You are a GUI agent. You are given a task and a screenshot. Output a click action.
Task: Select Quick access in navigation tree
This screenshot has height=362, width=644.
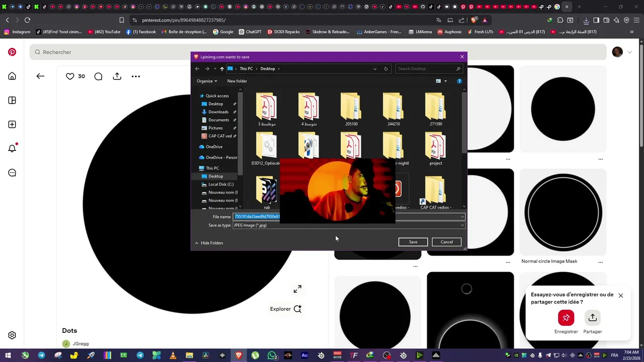(217, 96)
